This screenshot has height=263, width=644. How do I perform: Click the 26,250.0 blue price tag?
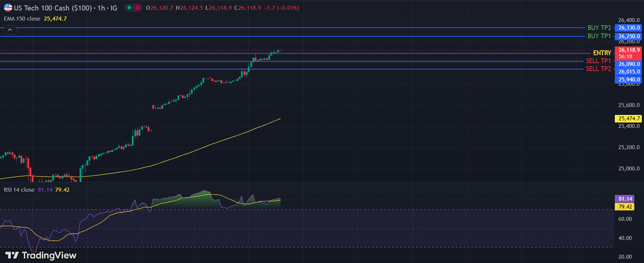click(x=629, y=36)
